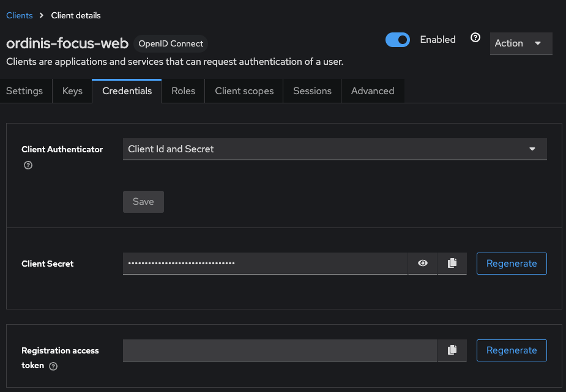Viewport: 566px width, 392px height.
Task: Regenerate the Registration access token
Action: (x=511, y=350)
